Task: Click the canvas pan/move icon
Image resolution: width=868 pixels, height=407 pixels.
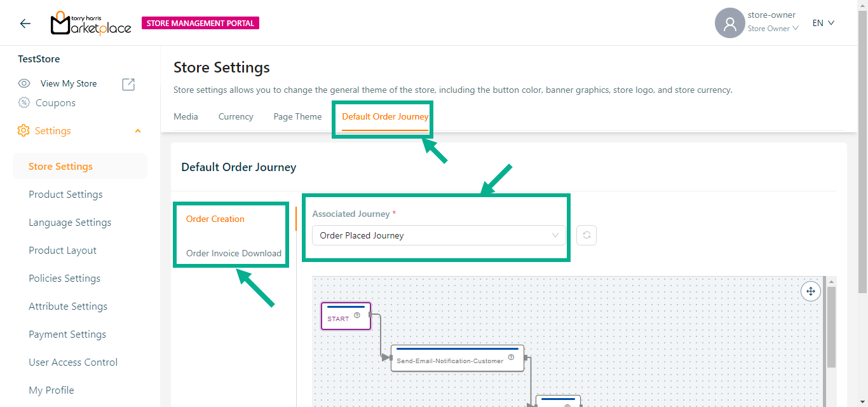Action: (810, 292)
